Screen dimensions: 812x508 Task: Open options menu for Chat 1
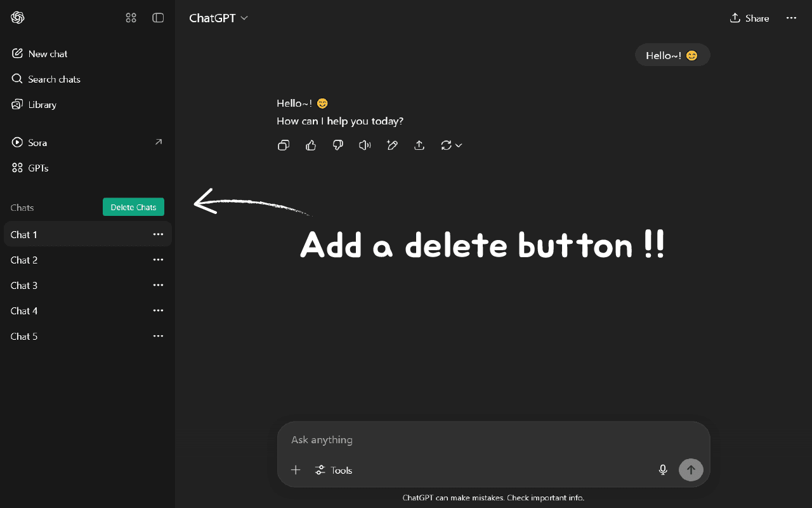(x=159, y=234)
